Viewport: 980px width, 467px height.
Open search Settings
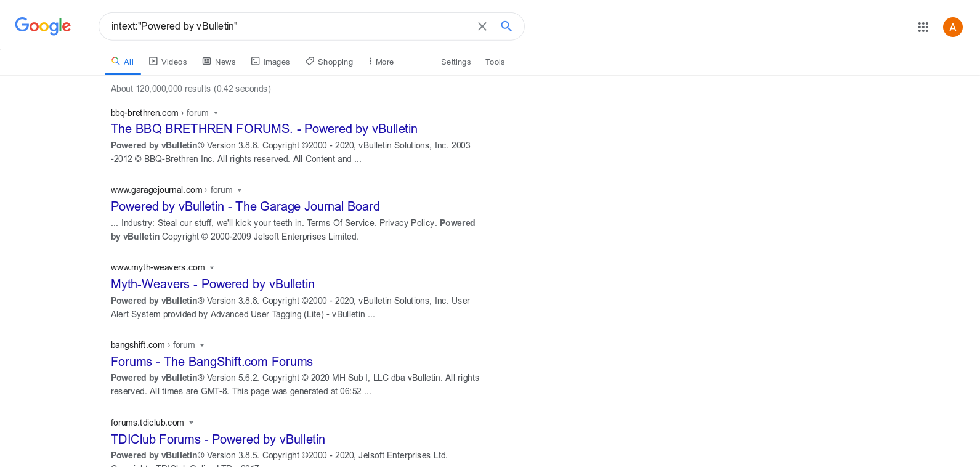(456, 62)
